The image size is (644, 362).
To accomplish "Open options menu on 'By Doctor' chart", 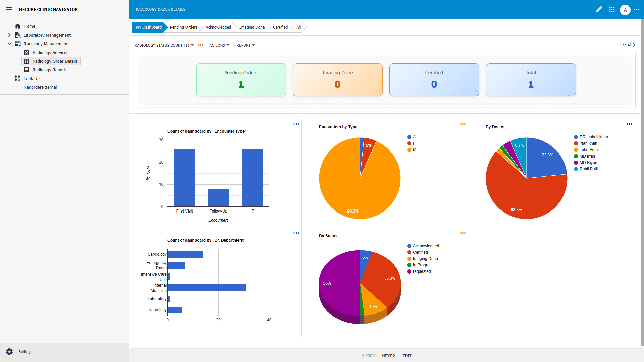I will [x=629, y=124].
